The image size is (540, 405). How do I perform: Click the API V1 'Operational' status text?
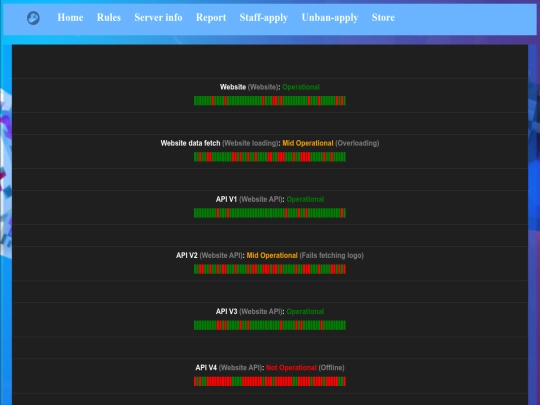pos(305,199)
